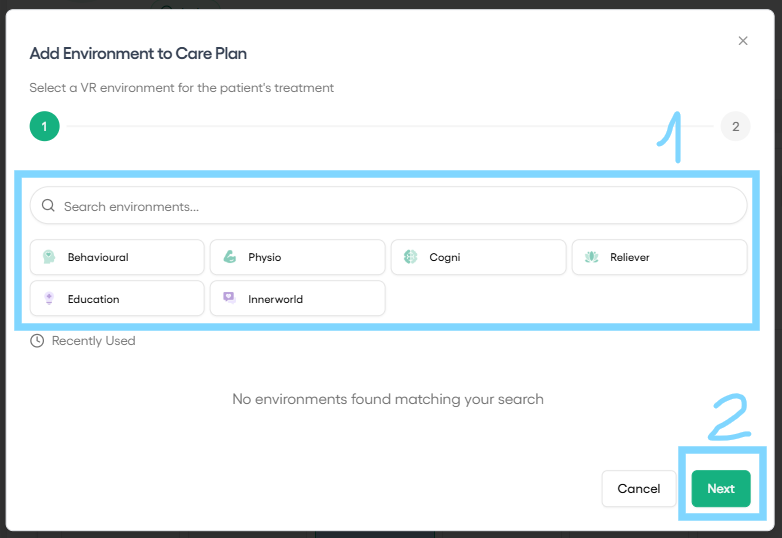Click the Behavioural head icon
The width and height of the screenshot is (782, 538).
(x=49, y=257)
